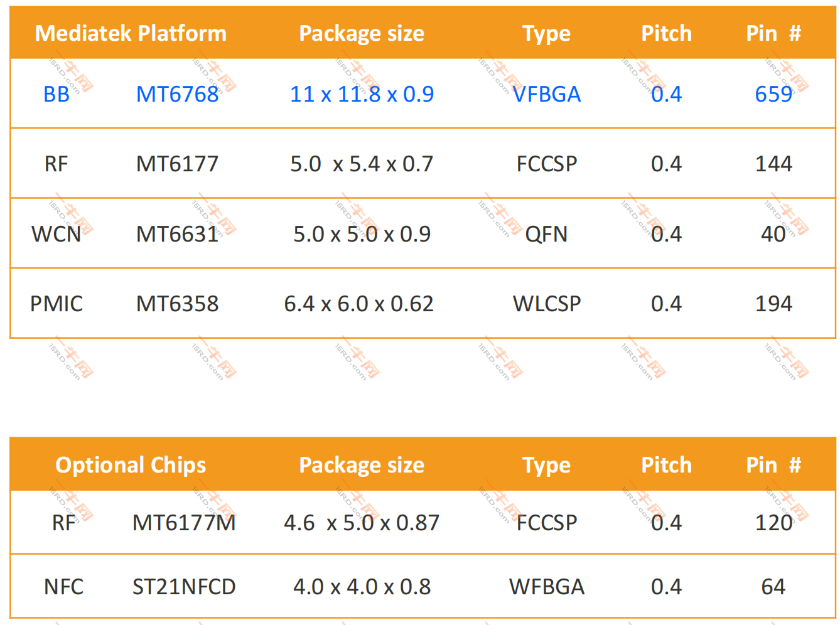Click the Optional Chips header
The image size is (840, 625).
point(131,465)
